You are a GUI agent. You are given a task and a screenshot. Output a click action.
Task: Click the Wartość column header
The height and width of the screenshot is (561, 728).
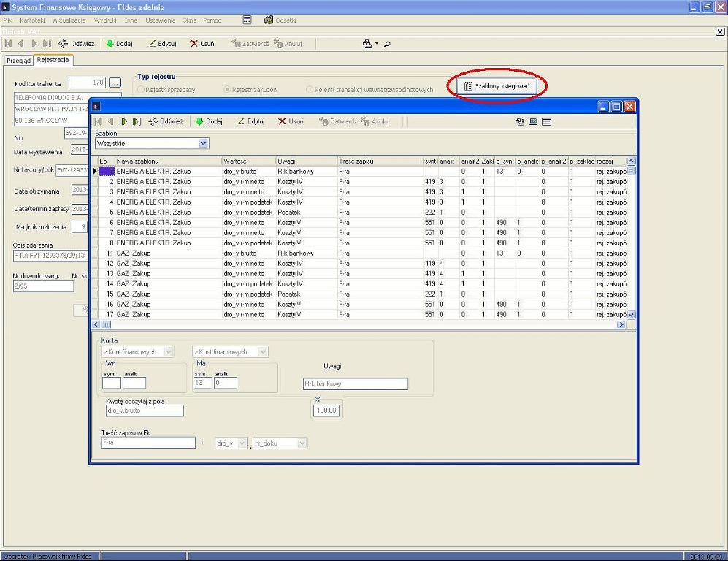(x=248, y=161)
